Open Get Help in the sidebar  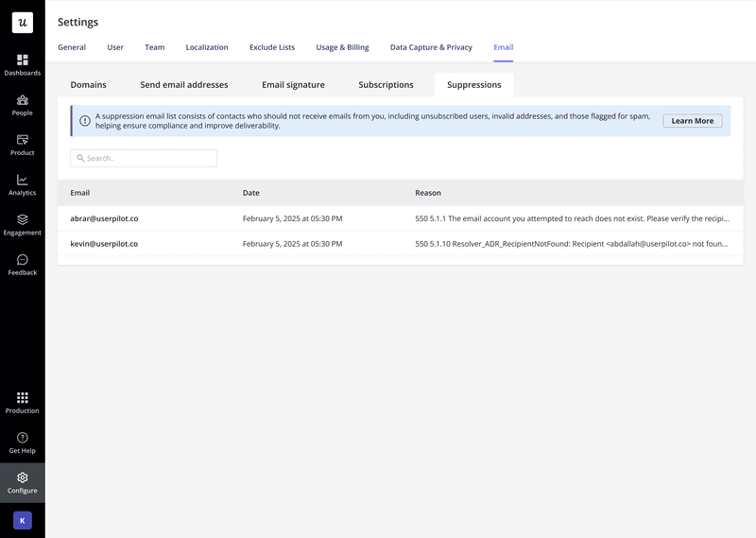click(x=22, y=443)
